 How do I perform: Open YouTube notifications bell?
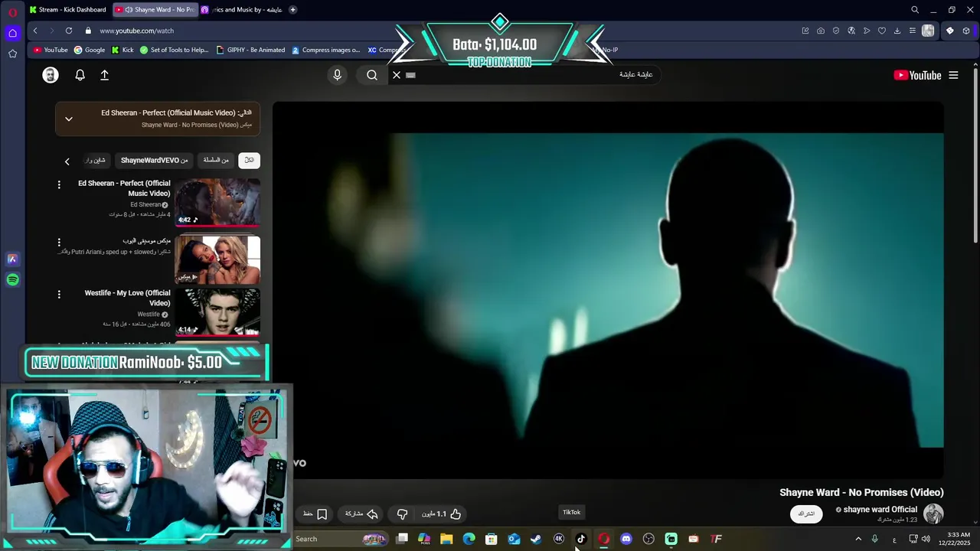click(x=80, y=75)
